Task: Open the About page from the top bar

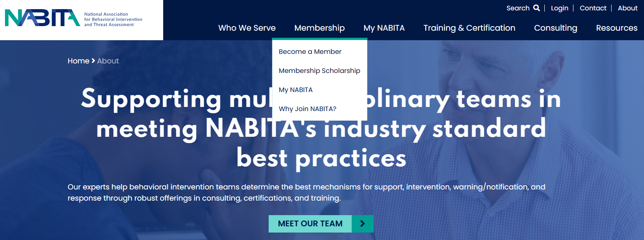Action: coord(627,8)
